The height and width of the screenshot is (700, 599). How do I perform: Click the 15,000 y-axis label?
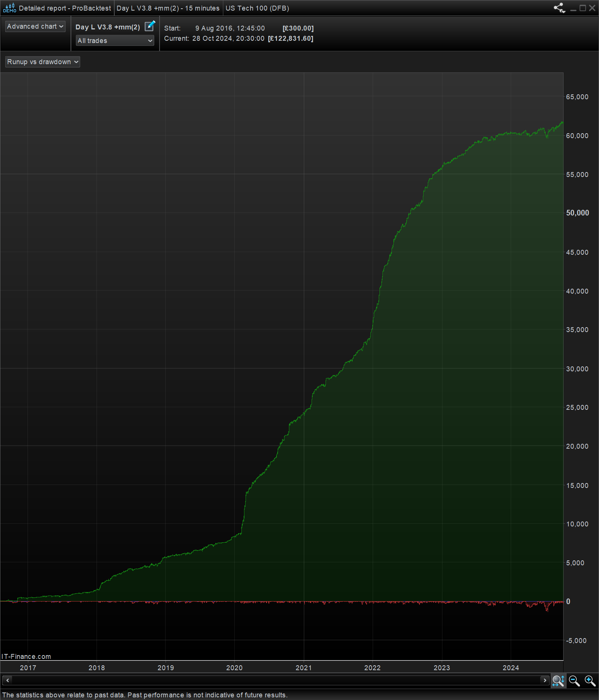(x=577, y=486)
